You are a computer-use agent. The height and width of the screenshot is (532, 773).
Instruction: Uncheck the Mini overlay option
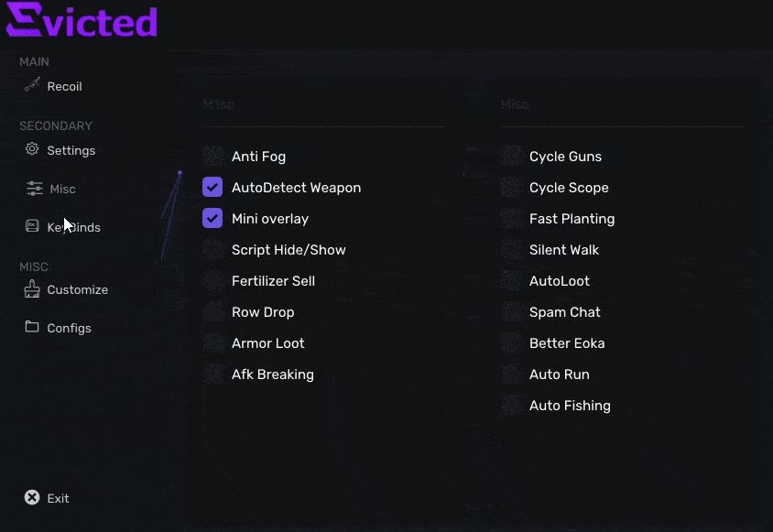[x=212, y=219]
